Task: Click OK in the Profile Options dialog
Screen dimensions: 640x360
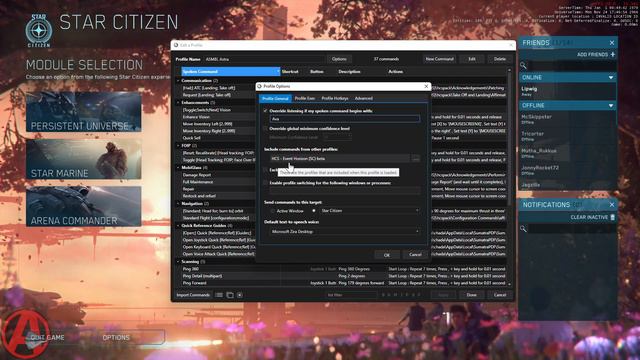Action: pyautogui.click(x=387, y=255)
